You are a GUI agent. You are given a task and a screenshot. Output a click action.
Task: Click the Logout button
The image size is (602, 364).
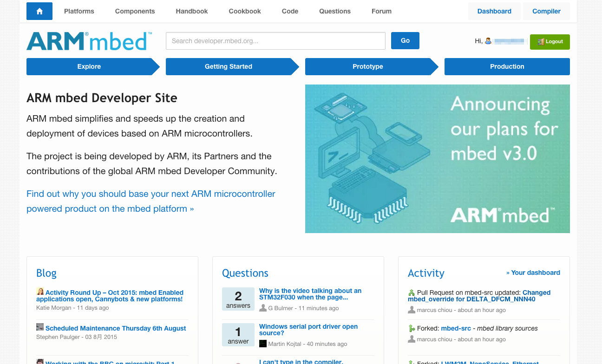coord(550,42)
